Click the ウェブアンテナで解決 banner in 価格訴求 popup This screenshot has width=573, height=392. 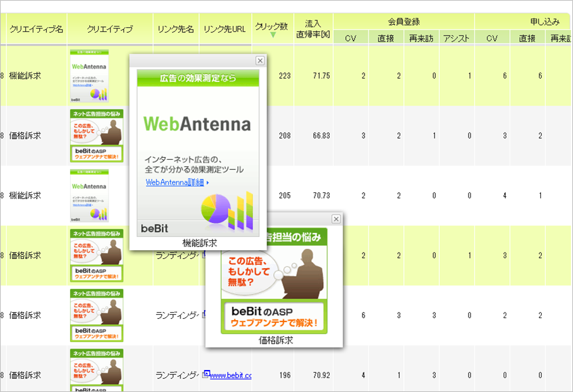tap(274, 317)
